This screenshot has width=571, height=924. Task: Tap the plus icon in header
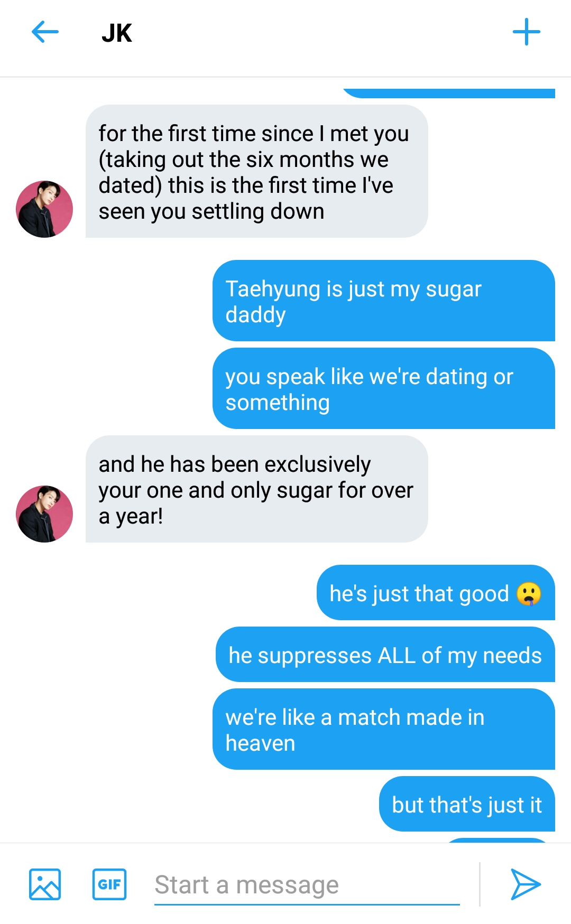pyautogui.click(x=526, y=32)
